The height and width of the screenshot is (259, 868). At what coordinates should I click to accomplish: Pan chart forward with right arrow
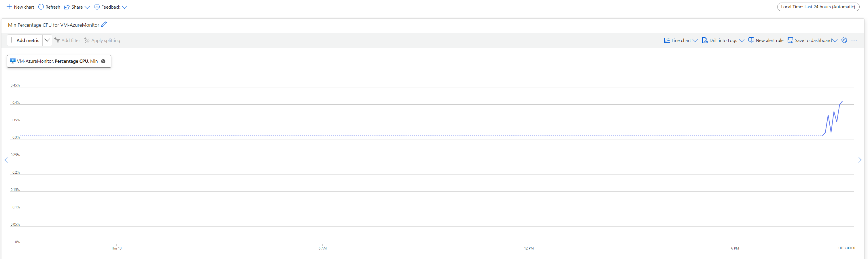[x=860, y=160]
